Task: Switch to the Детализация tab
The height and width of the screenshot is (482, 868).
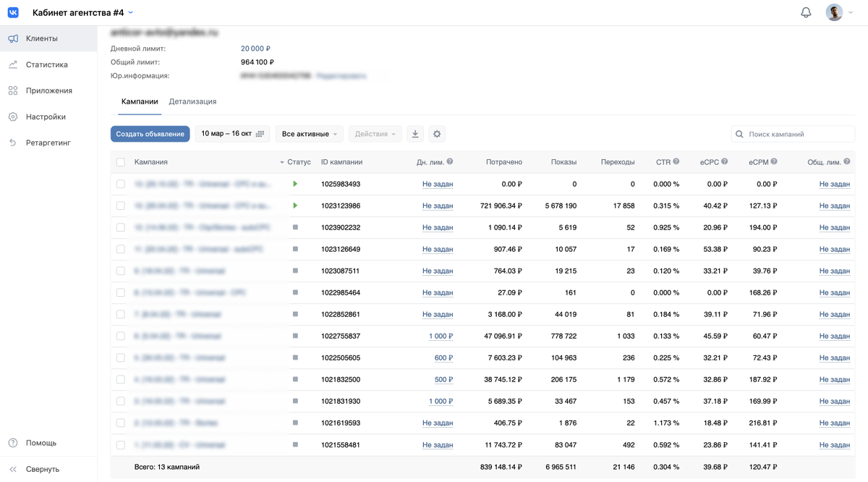Action: point(192,101)
